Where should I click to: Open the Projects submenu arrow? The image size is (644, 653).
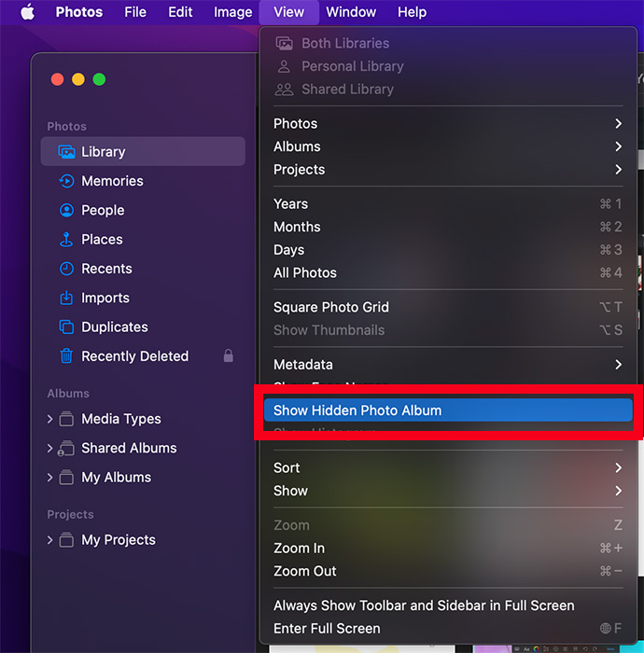coord(618,170)
